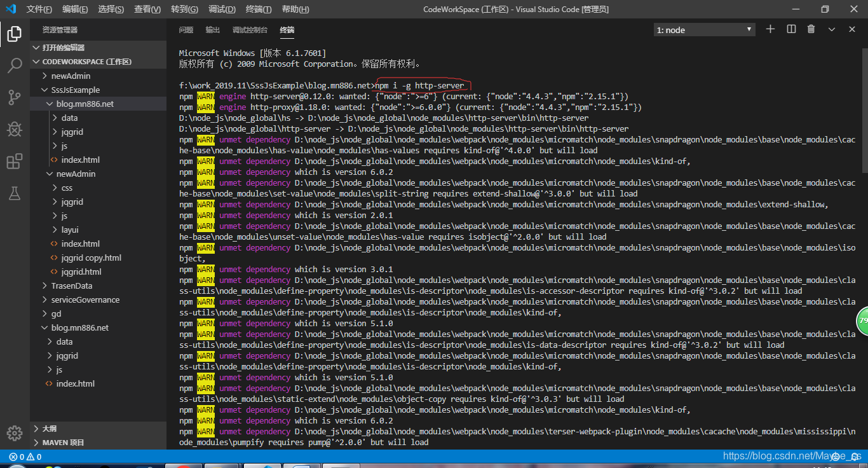Click the green badge at right edge
This screenshot has width=868, height=468.
pyautogui.click(x=862, y=320)
